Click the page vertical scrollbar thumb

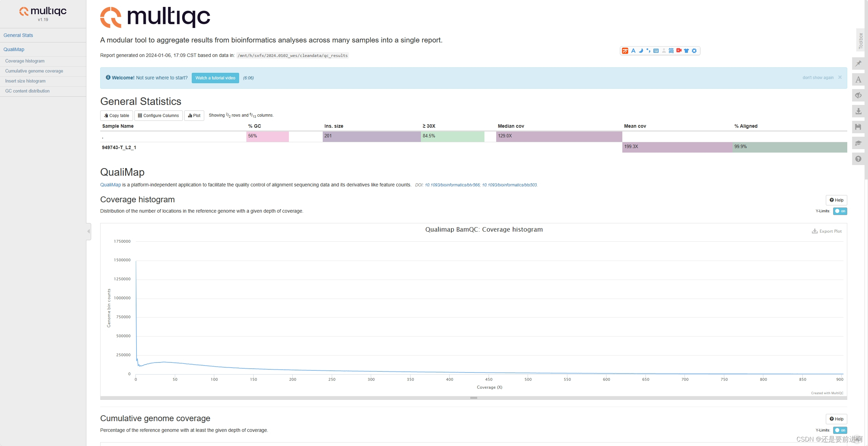tap(866, 90)
